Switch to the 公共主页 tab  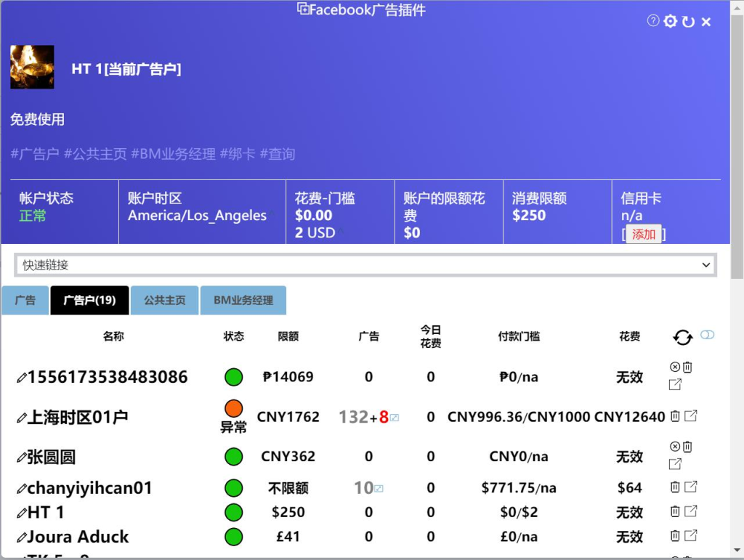165,300
